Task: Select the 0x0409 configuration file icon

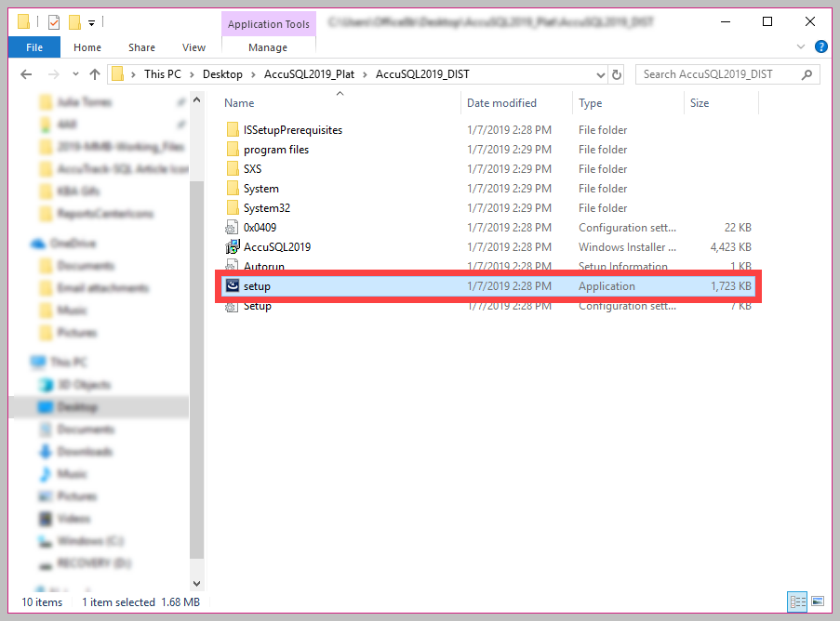Action: (232, 228)
